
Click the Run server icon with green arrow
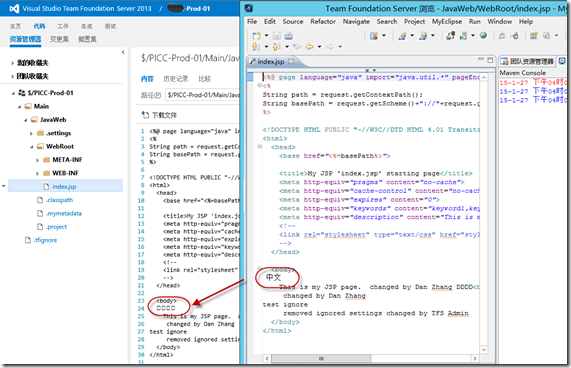tap(463, 36)
